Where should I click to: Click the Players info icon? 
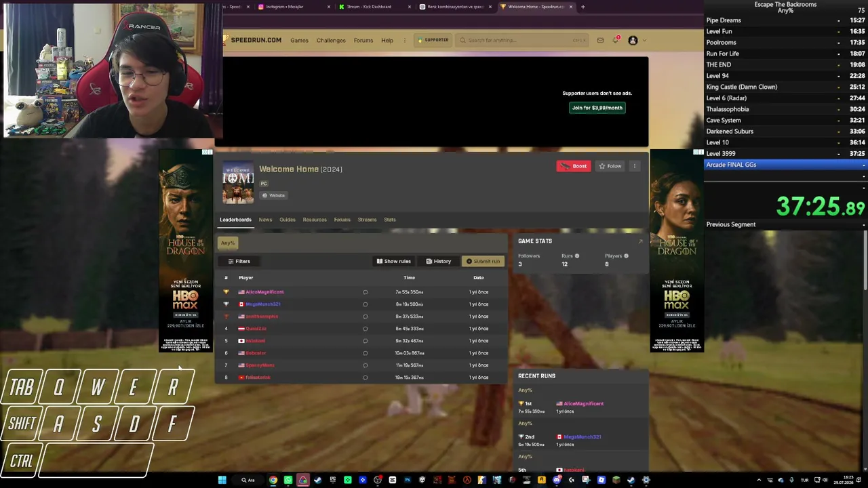(626, 256)
